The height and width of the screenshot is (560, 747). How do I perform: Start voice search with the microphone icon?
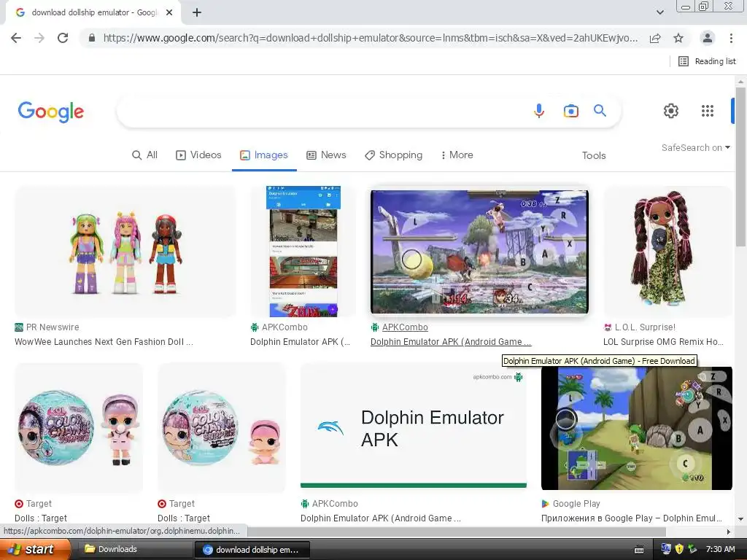point(539,111)
